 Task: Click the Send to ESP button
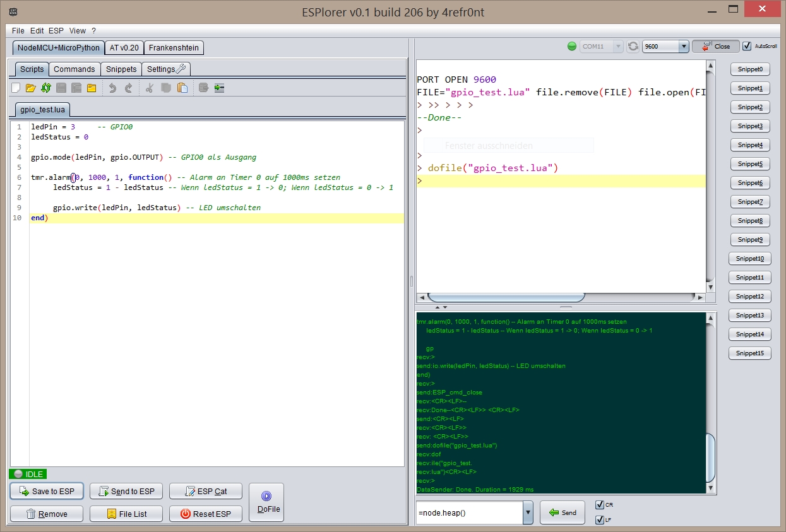[126, 492]
